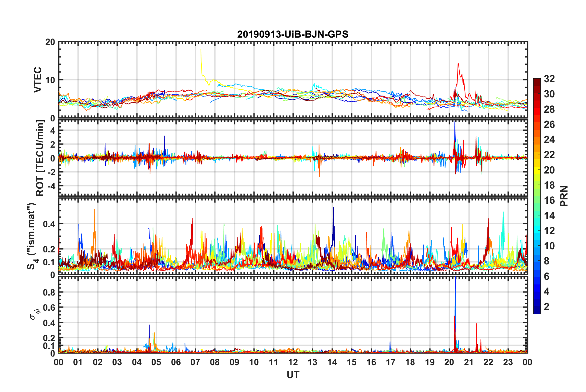Viewport: 586px width, 392px height.
Task: Select UT axis hour tick 07
Action: [x=195, y=362]
